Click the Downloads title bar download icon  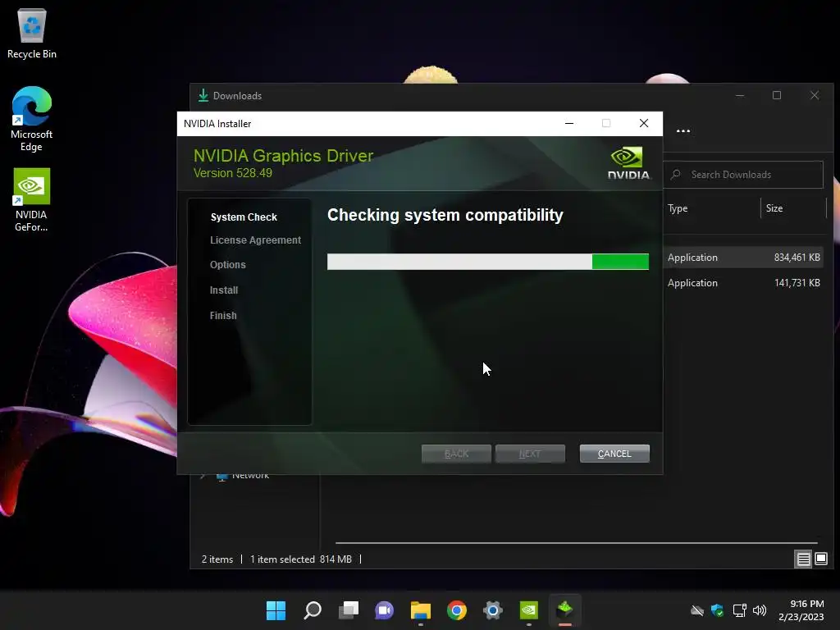click(203, 95)
